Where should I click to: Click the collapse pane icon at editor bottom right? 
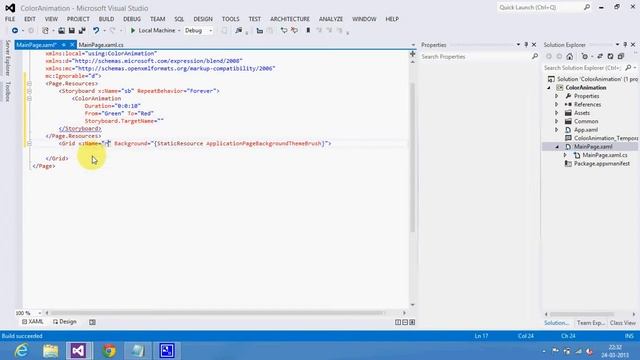pyautogui.click(x=412, y=322)
